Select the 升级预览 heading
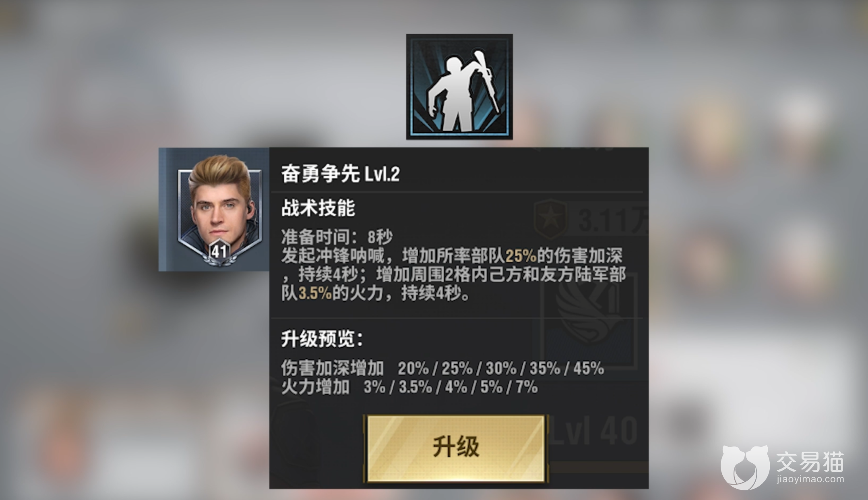The image size is (868, 500). click(322, 339)
